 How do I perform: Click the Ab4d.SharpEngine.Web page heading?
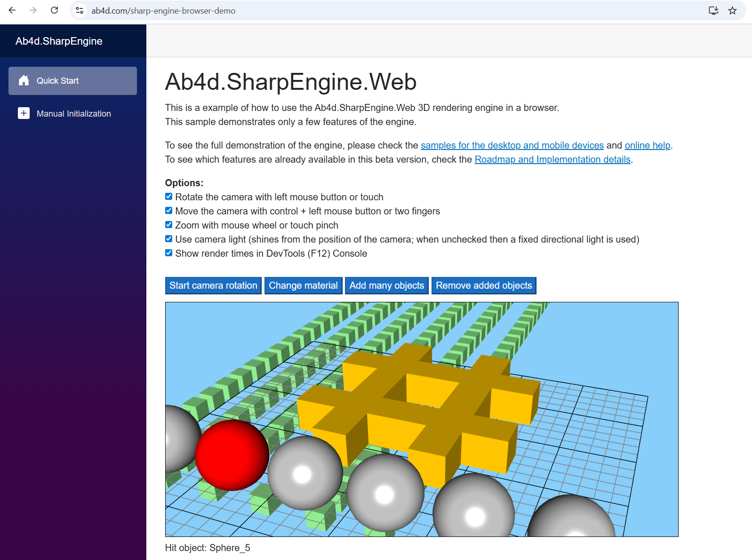point(291,81)
